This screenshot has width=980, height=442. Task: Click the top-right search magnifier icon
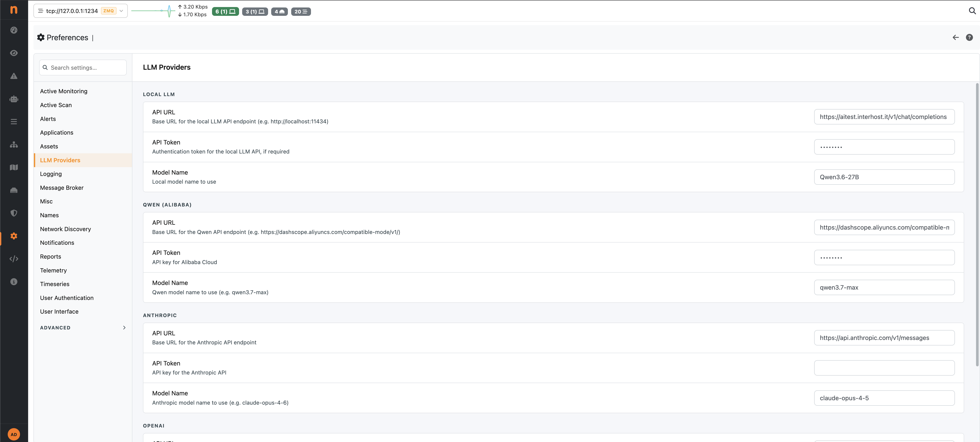click(x=972, y=11)
